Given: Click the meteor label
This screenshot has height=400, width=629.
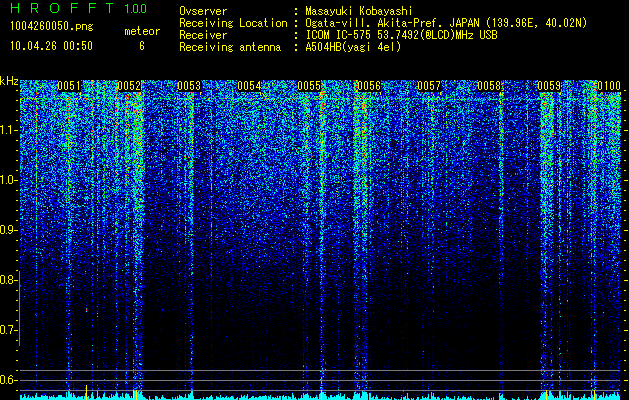Looking at the screenshot, I should [142, 31].
